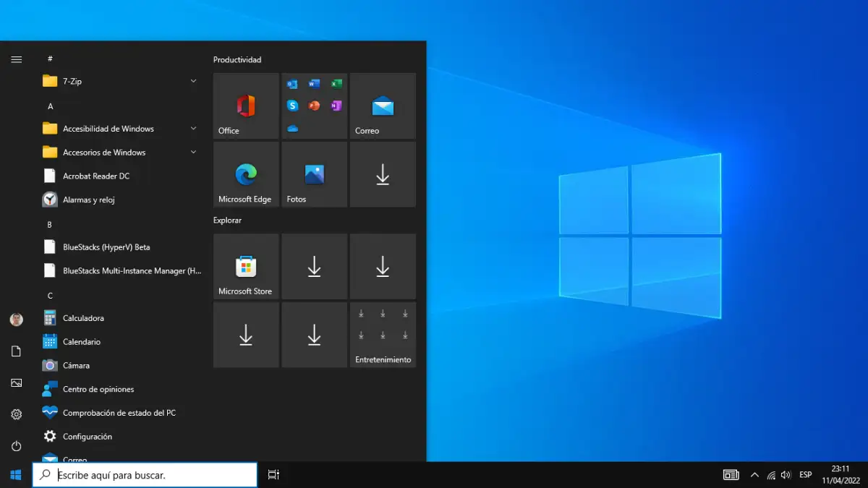
Task: Expand the 7-Zip folder
Action: coord(123,81)
